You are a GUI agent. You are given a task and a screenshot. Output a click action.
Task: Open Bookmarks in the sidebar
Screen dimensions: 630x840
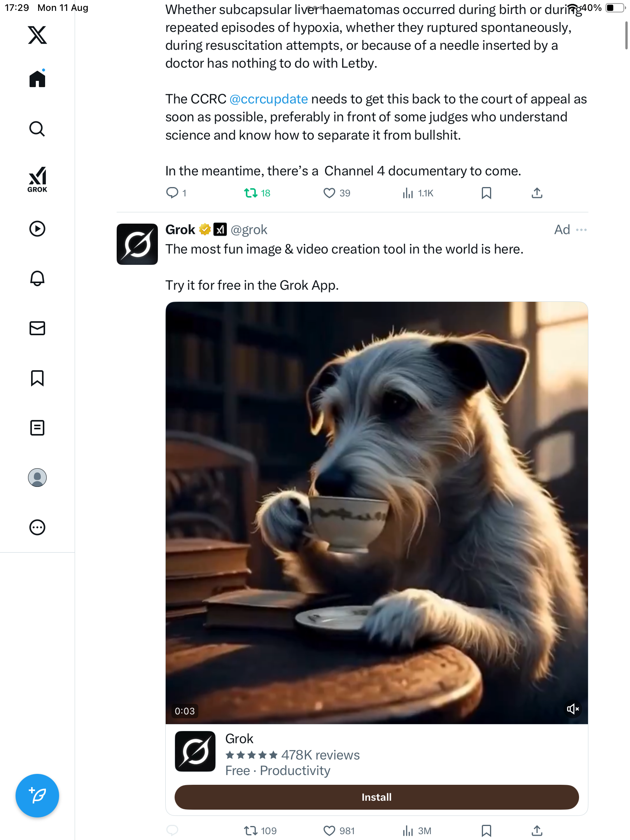(37, 378)
